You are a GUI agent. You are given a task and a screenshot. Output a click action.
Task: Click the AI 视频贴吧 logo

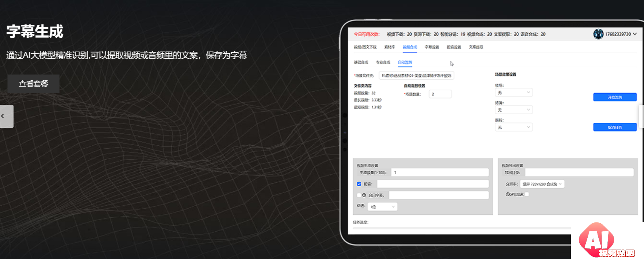click(607, 241)
